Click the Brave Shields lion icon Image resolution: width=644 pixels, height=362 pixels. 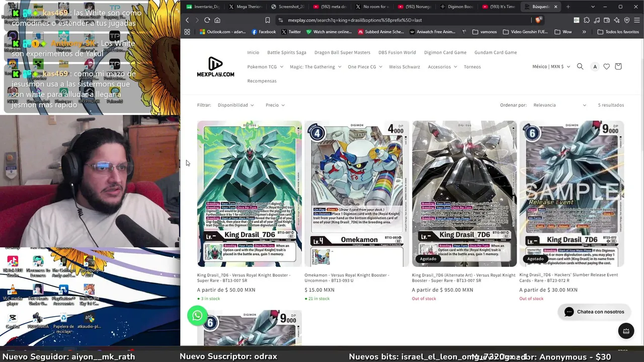point(538,20)
